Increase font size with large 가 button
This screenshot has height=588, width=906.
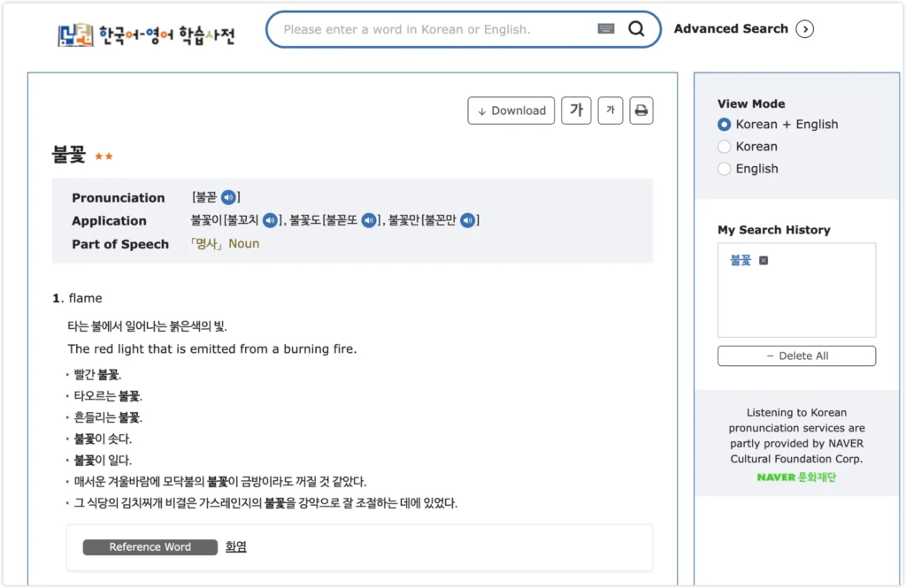coord(576,111)
